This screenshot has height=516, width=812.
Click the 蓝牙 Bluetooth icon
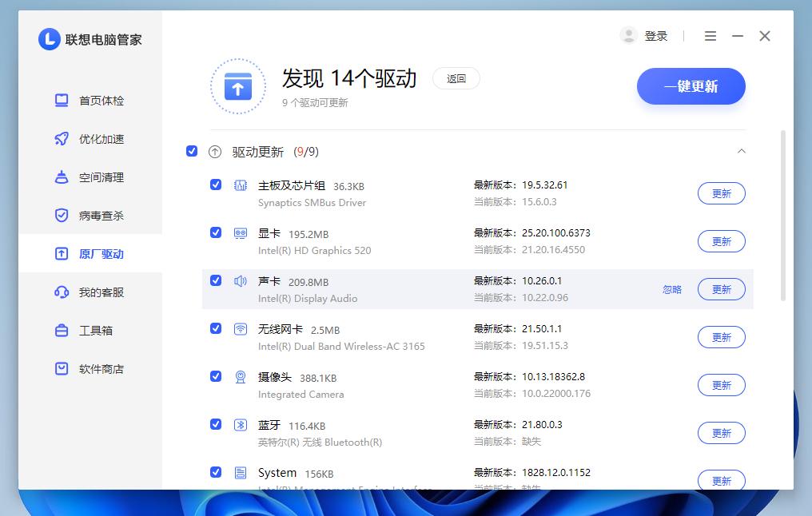tap(241, 424)
